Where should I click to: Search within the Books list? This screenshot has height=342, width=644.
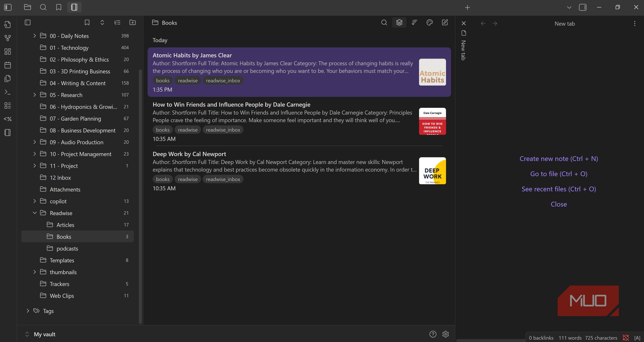(384, 23)
